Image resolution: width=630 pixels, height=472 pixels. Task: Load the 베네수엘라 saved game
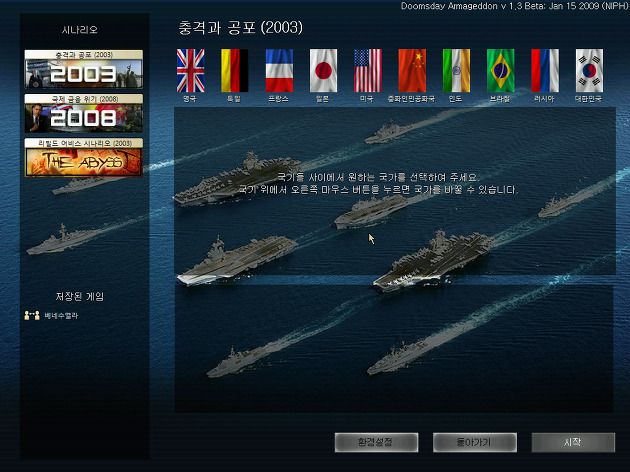click(x=61, y=316)
